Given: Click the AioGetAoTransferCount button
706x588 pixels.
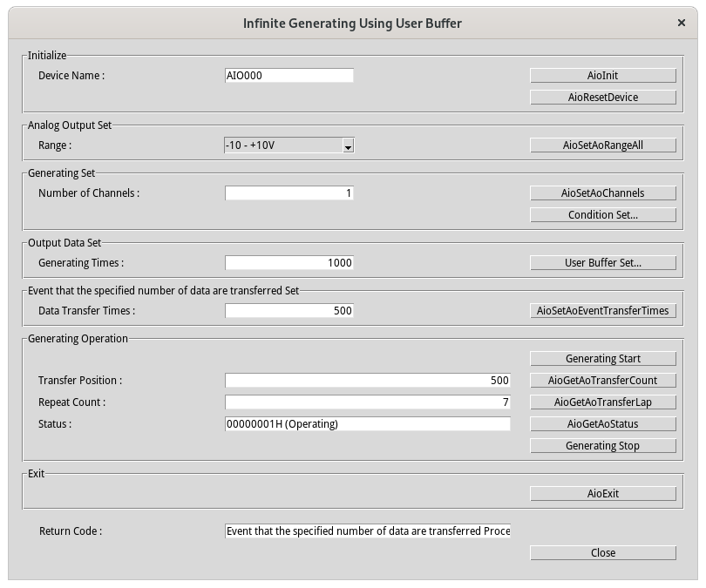Looking at the screenshot, I should (602, 381).
